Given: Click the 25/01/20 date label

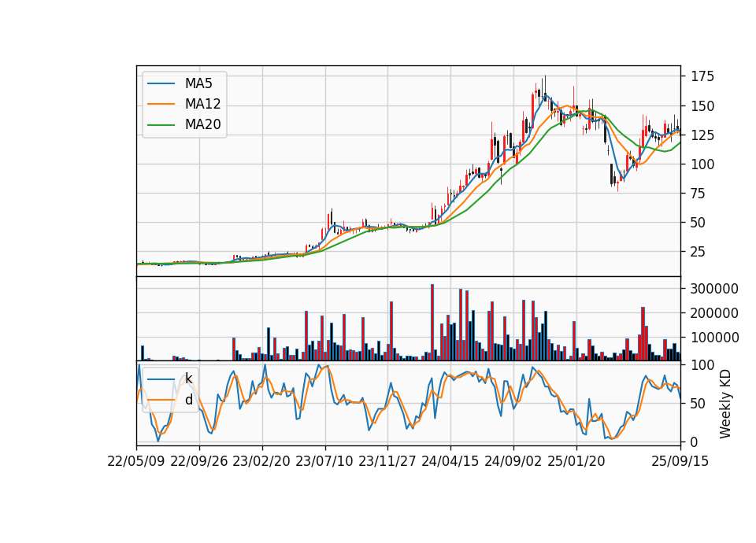Looking at the screenshot, I should tap(576, 462).
